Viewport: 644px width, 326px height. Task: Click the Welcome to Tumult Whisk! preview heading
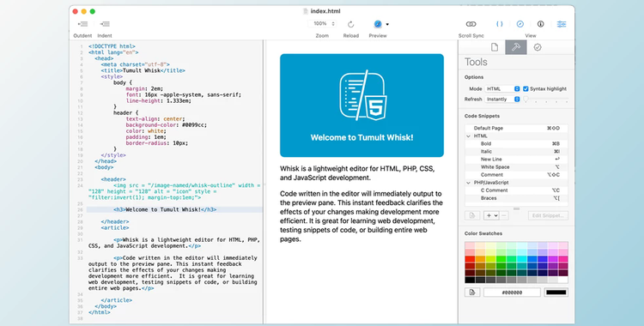click(361, 137)
